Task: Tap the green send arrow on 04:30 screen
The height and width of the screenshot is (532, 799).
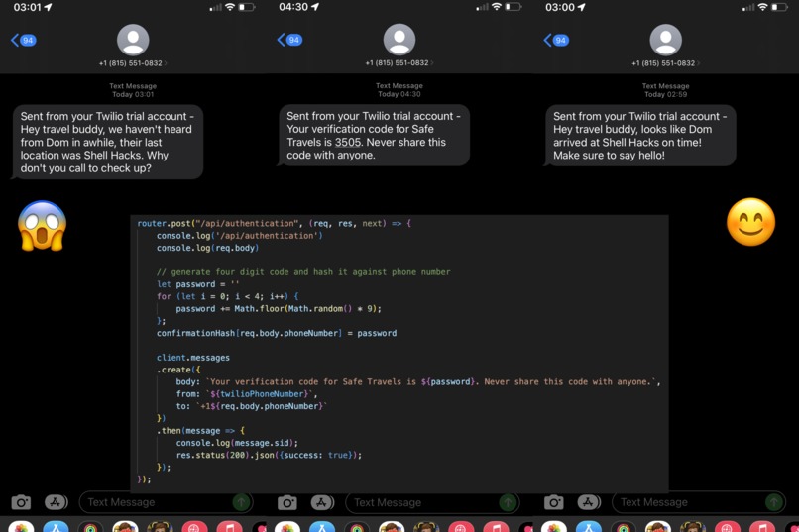Action: coord(508,503)
